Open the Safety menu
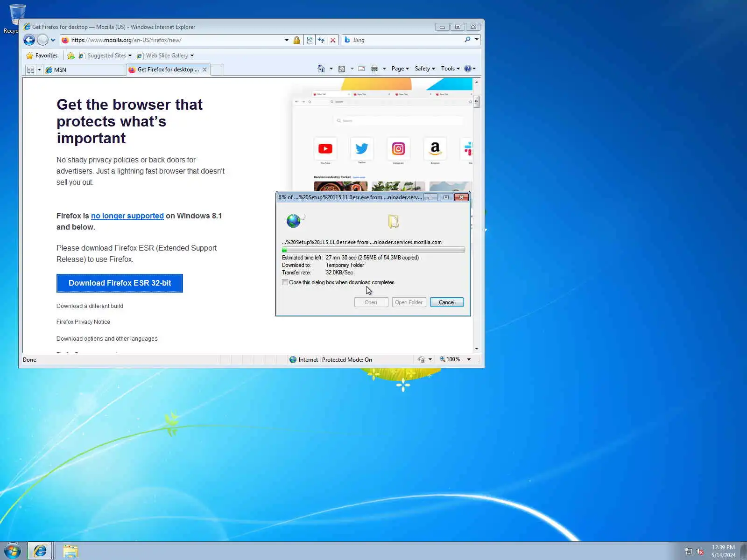Screen dimensions: 747x560 pyautogui.click(x=425, y=69)
